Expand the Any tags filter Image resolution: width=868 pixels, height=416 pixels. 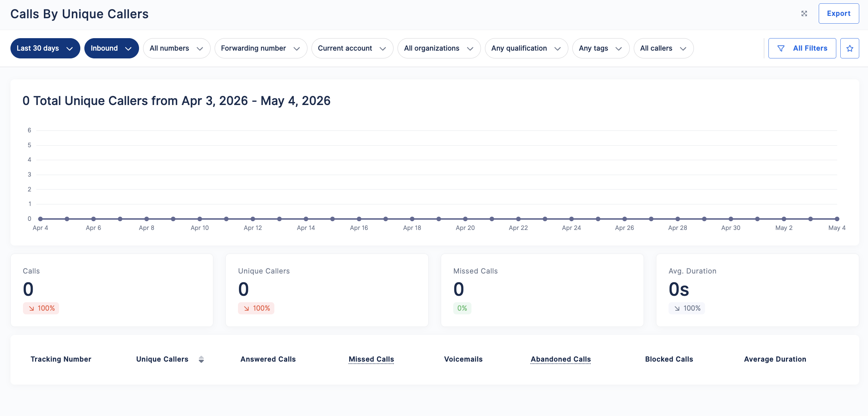tap(601, 48)
